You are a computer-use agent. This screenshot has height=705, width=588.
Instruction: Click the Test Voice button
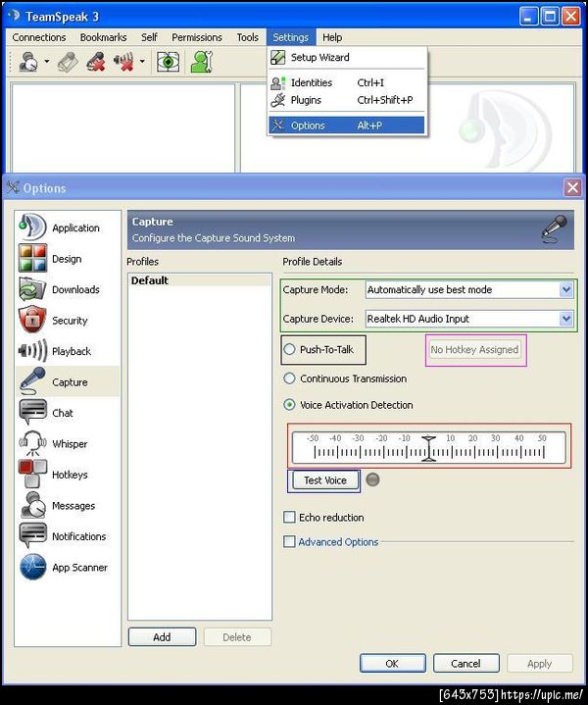point(324,480)
